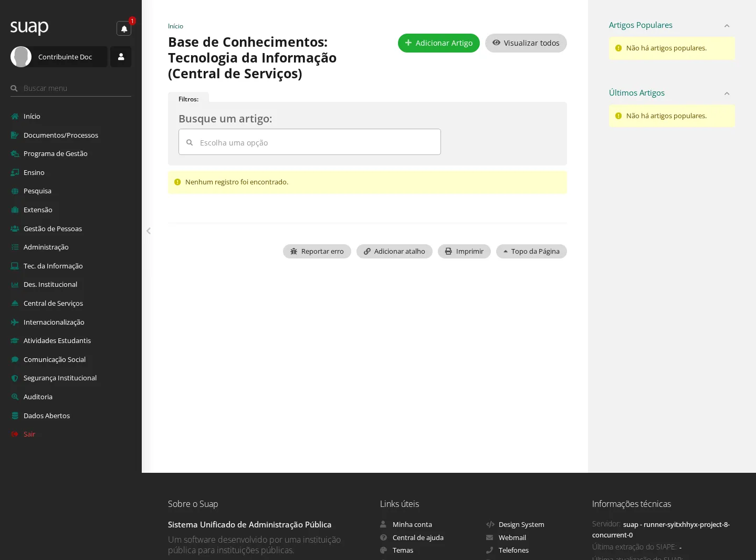Click the Central de Serviços bell icon
The height and width of the screenshot is (560, 756).
15,303
